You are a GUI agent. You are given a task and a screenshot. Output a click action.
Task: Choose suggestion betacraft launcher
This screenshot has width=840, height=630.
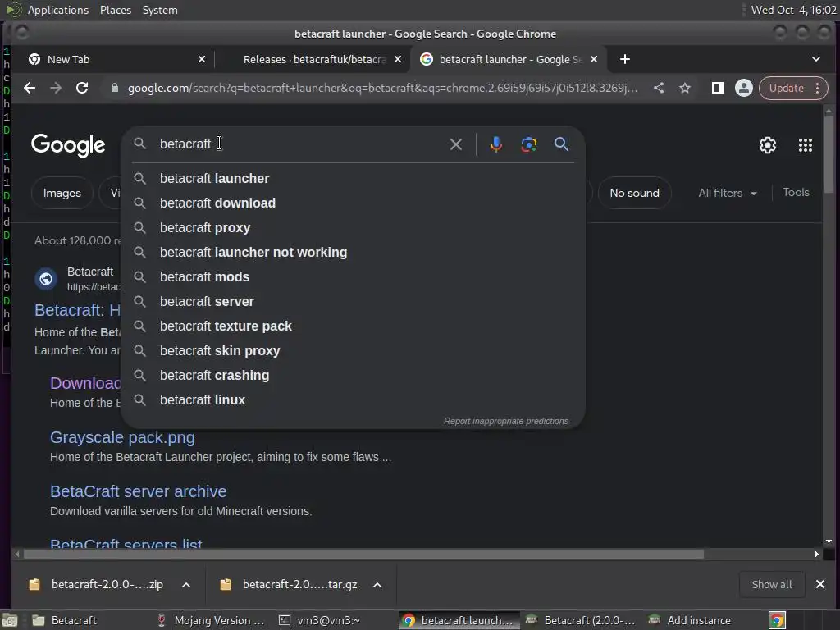[x=354, y=178]
